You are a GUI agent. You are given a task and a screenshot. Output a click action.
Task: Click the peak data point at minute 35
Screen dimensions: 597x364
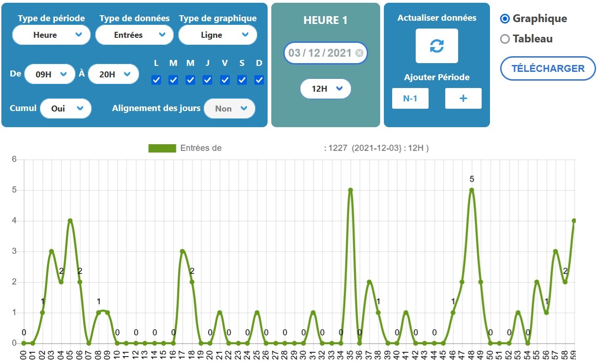coord(350,190)
